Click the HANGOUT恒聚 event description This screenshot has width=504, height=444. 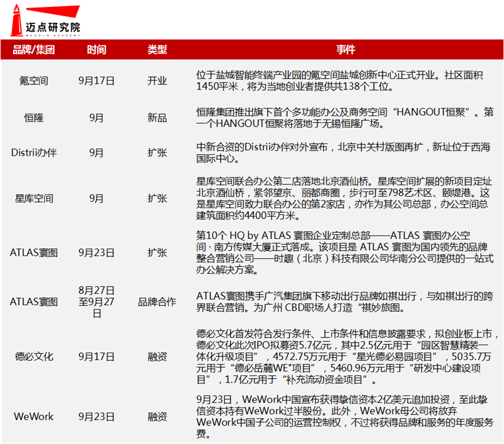[345, 118]
